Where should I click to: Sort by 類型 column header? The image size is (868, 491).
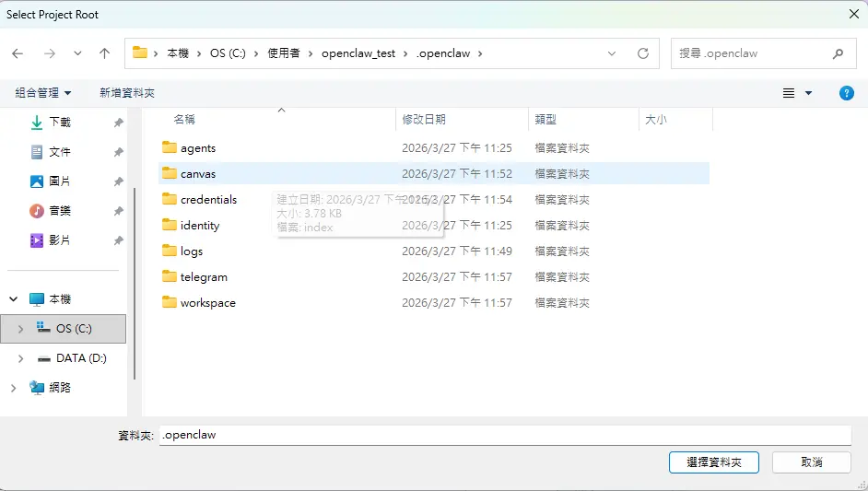(x=545, y=120)
